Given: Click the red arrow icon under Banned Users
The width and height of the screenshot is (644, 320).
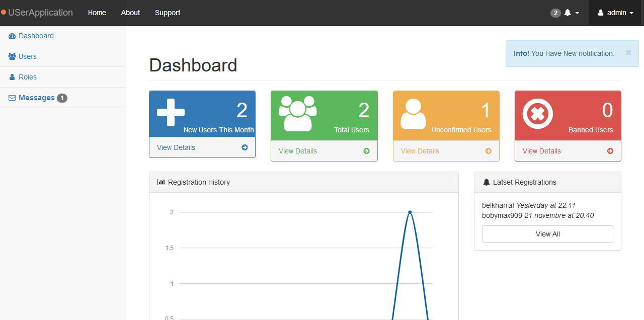Looking at the screenshot, I should [610, 151].
